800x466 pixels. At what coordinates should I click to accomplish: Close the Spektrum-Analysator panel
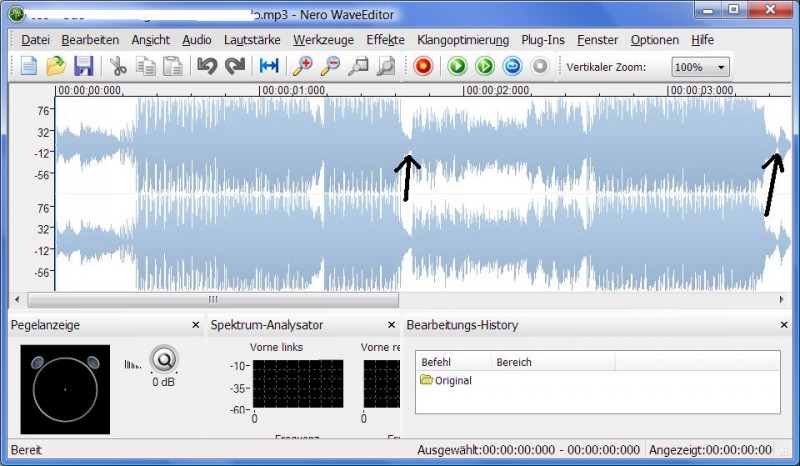(x=391, y=325)
